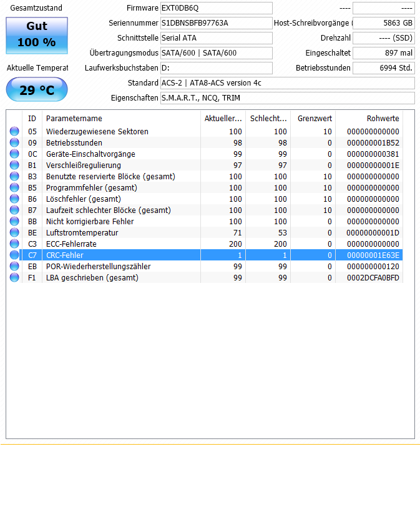This screenshot has width=420, height=529.
Task: Click the status orb for Verschleißregulierung
Action: 14,165
